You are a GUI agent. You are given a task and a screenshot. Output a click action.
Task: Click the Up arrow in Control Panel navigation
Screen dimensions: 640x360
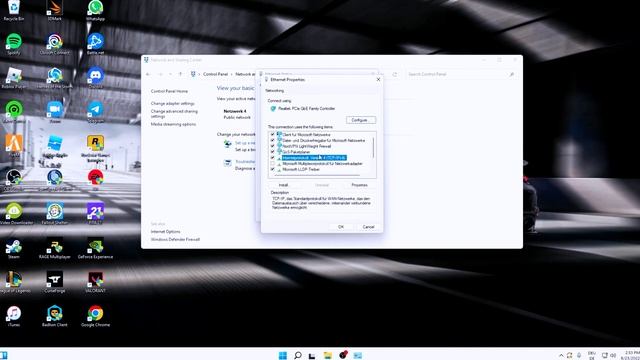coord(180,74)
